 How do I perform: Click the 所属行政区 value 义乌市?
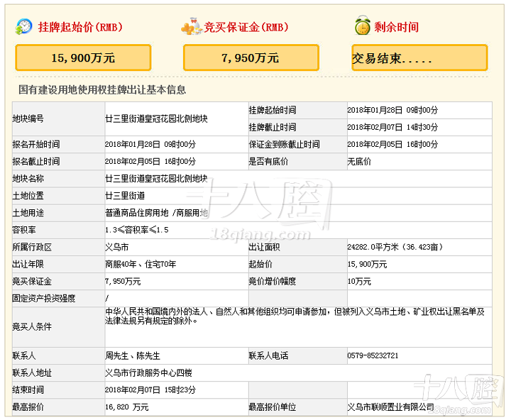click(x=117, y=248)
